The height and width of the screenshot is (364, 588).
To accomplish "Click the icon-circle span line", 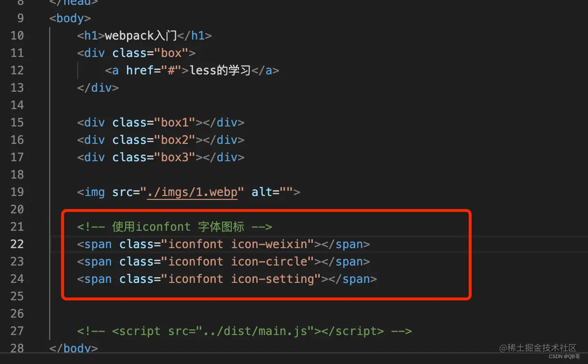I will point(224,262).
